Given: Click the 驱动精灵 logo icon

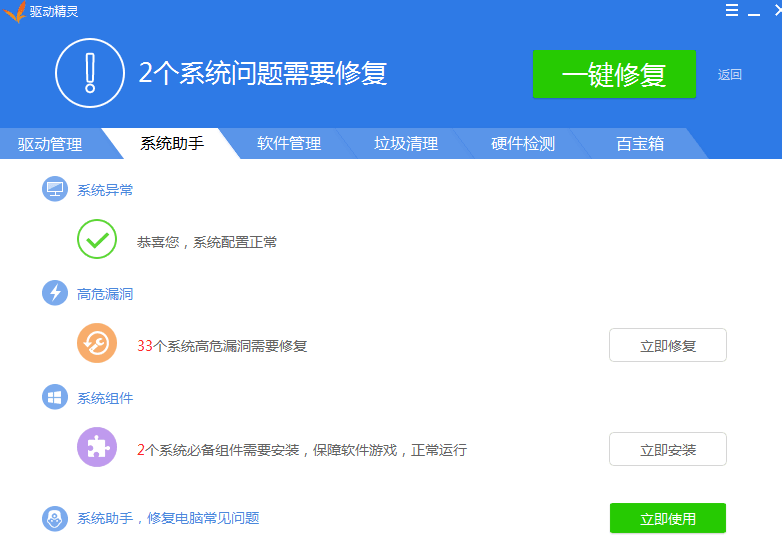Looking at the screenshot, I should [x=14, y=12].
